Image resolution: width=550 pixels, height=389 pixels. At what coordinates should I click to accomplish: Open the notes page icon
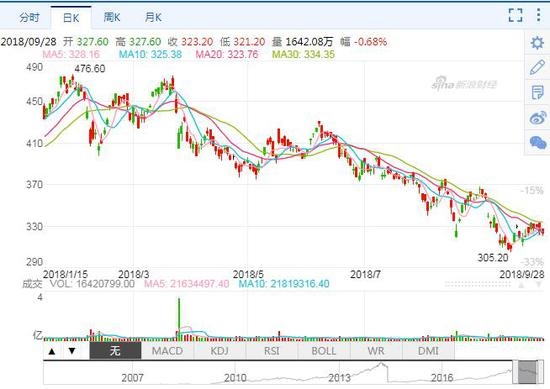537,93
